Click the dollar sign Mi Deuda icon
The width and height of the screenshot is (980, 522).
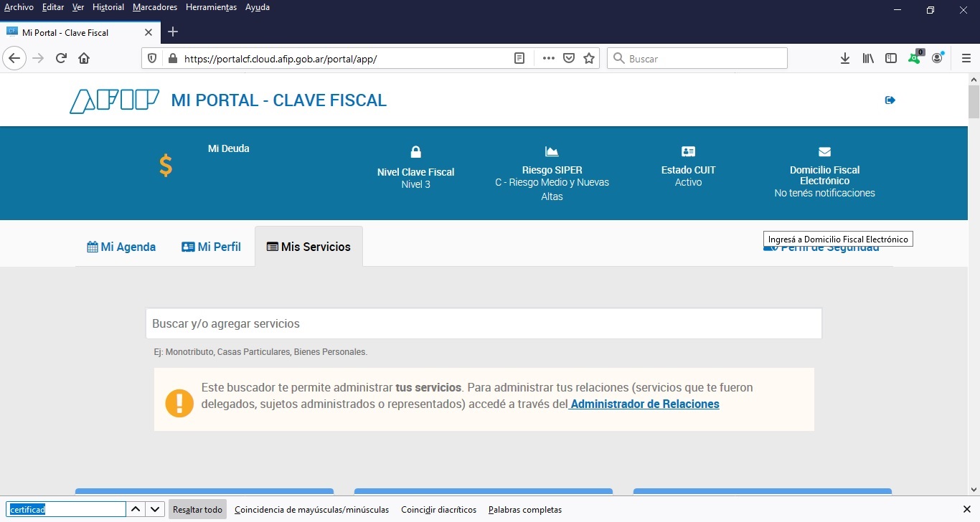pos(166,166)
